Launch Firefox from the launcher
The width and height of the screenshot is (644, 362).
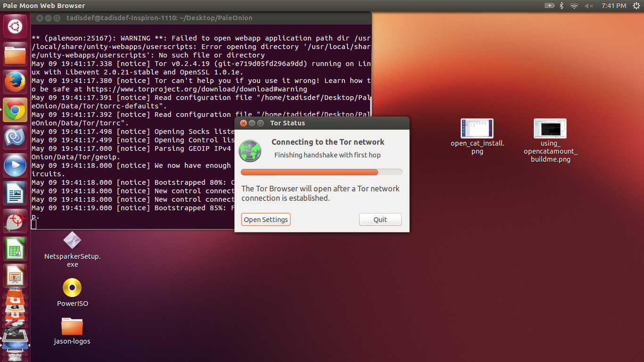15,82
